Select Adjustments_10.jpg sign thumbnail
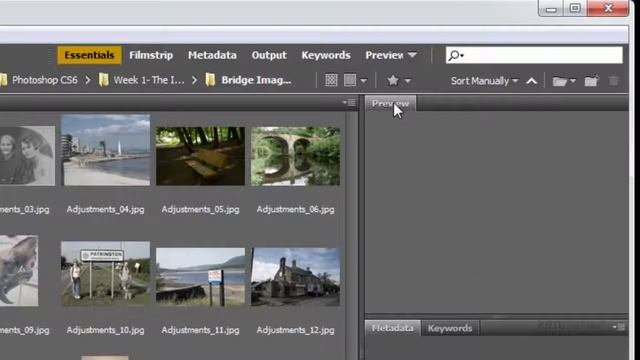 coord(105,273)
